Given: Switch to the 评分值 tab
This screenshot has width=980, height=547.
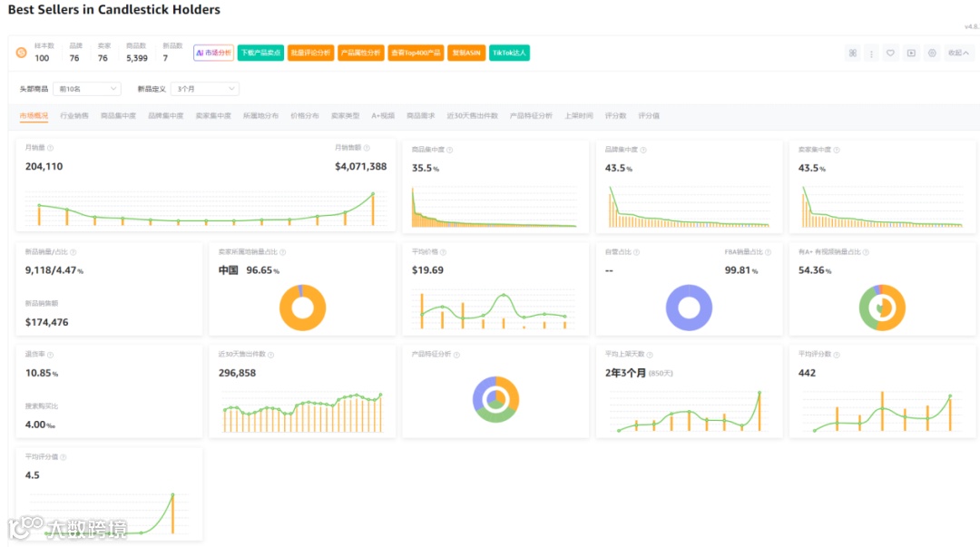Looking at the screenshot, I should coord(649,115).
